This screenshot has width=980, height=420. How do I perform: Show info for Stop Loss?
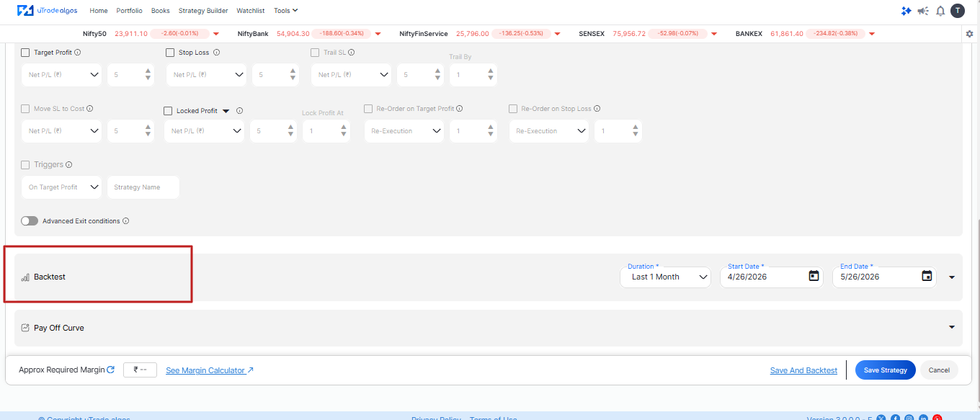tap(216, 53)
